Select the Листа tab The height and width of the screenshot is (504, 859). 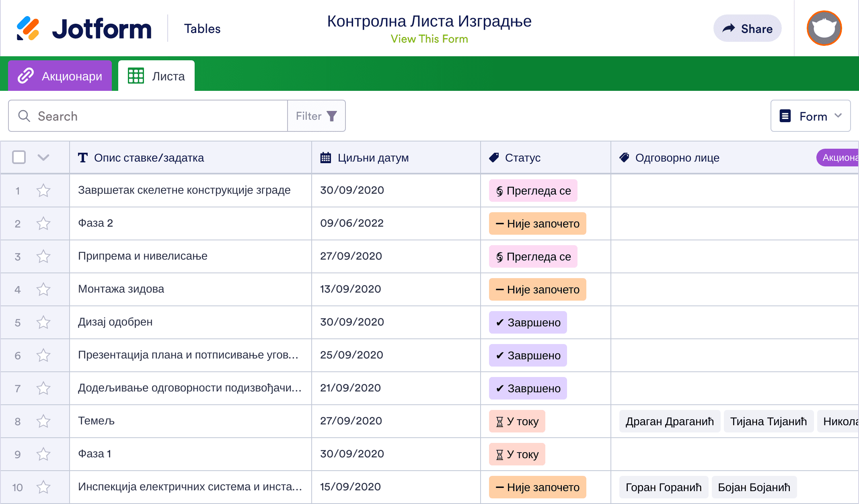tap(168, 75)
